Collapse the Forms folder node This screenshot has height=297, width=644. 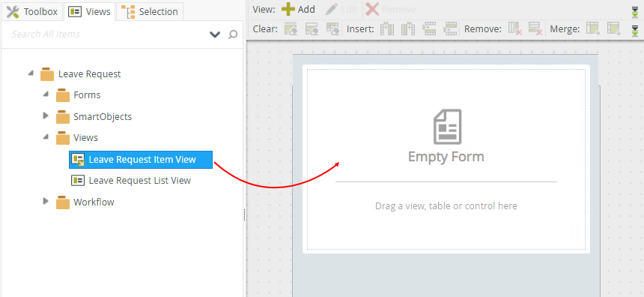click(46, 94)
